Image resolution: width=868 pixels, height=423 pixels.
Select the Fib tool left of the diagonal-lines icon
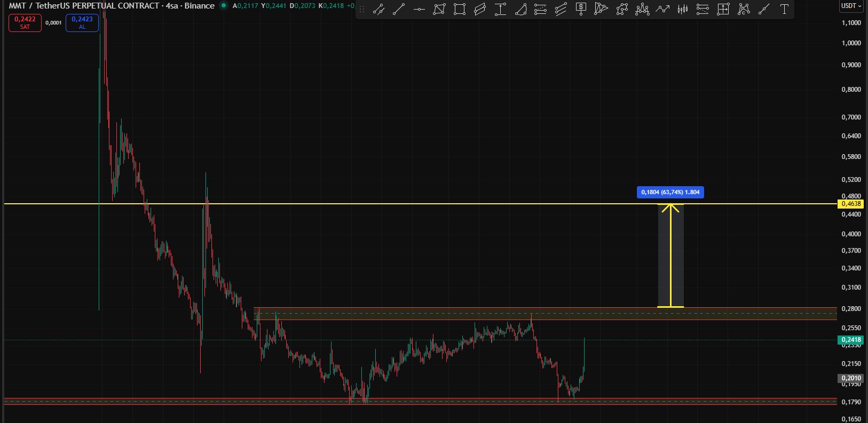pos(540,9)
